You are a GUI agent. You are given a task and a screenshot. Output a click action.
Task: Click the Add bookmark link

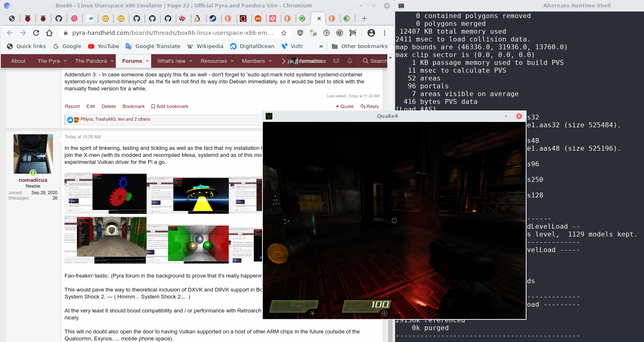(170, 106)
